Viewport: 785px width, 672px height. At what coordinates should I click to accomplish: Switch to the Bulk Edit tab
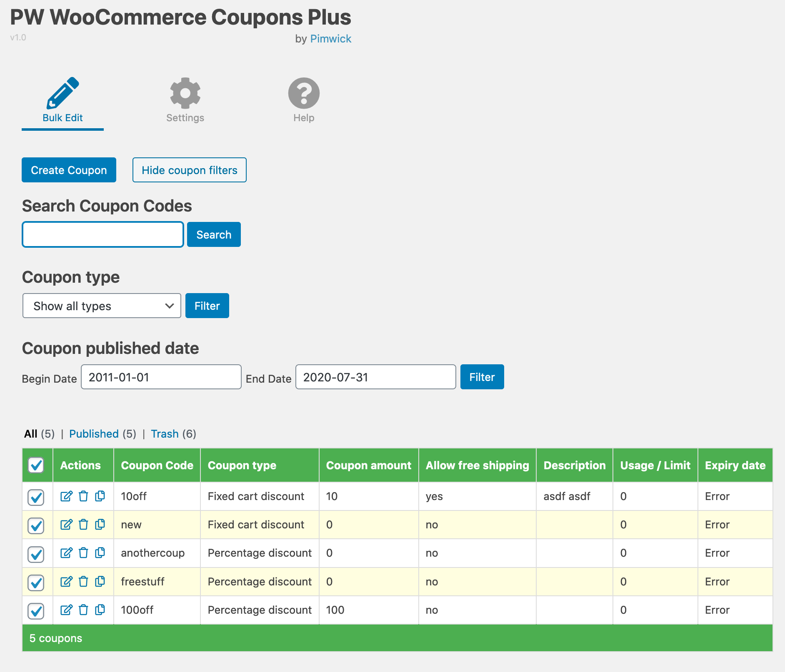pos(62,100)
